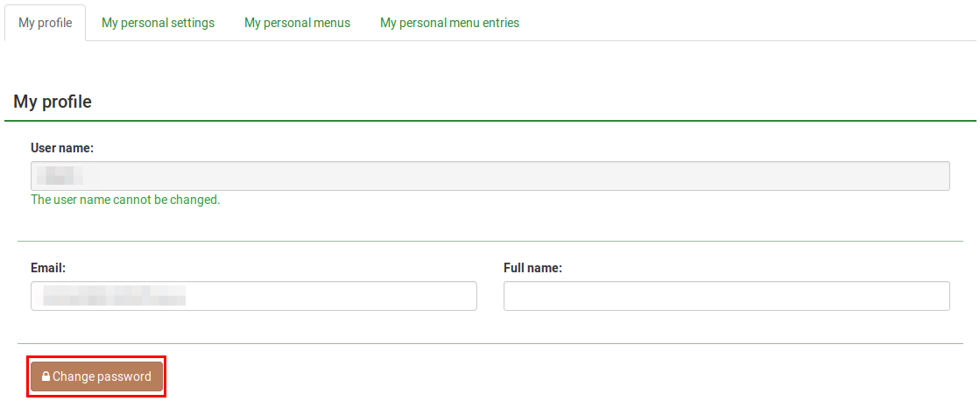Open the My personal menus tab
Viewport: 980px width, 401px height.
tap(297, 23)
